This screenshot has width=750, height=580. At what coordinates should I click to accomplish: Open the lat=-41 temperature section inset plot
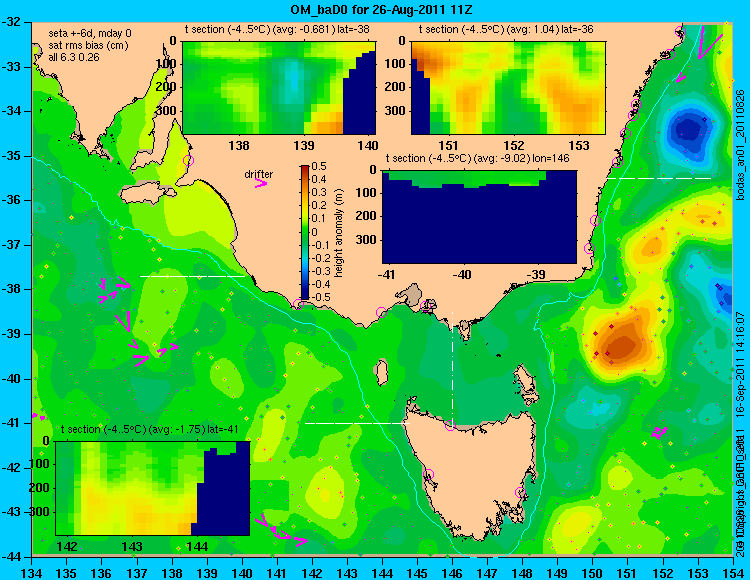click(153, 488)
